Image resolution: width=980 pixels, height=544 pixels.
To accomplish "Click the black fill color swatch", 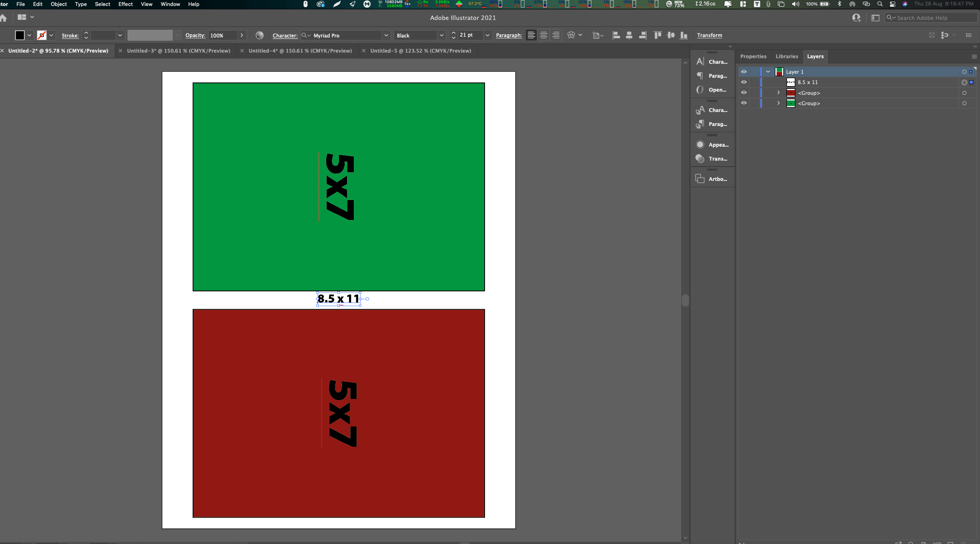I will [x=20, y=35].
